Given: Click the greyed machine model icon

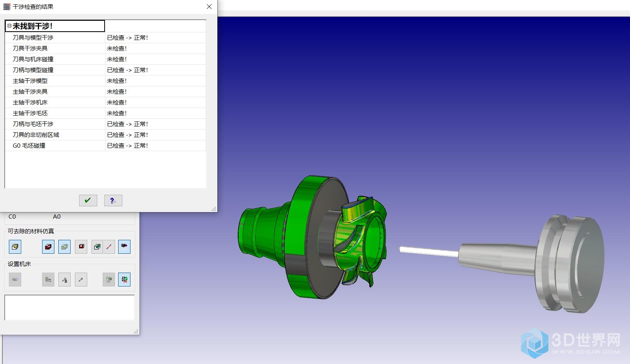Looking at the screenshot, I should (x=109, y=280).
